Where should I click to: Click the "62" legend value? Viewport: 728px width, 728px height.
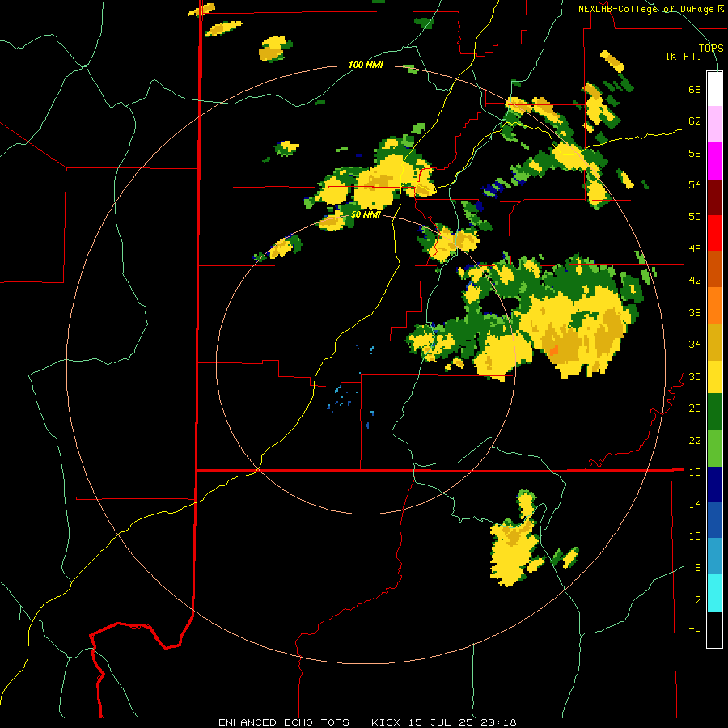[695, 121]
